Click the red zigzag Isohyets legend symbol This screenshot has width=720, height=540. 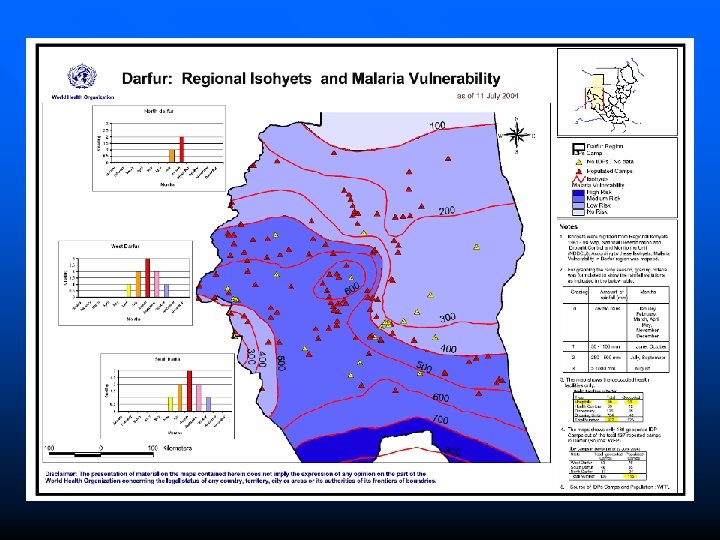click(578, 179)
